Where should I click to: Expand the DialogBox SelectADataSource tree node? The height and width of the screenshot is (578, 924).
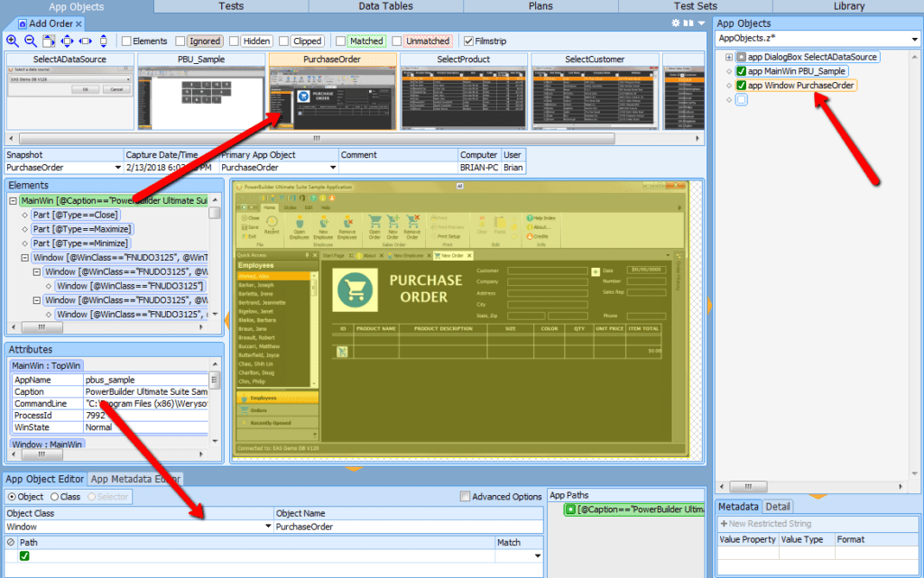pyautogui.click(x=729, y=57)
